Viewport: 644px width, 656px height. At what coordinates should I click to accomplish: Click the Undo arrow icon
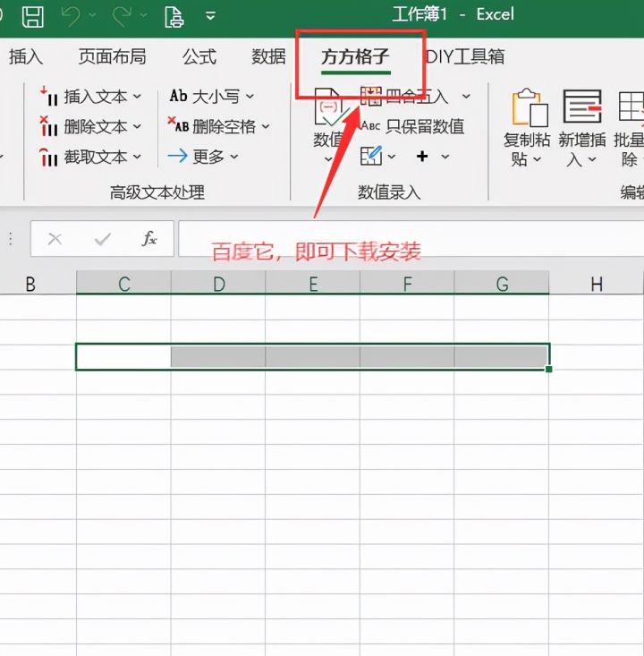pyautogui.click(x=71, y=16)
